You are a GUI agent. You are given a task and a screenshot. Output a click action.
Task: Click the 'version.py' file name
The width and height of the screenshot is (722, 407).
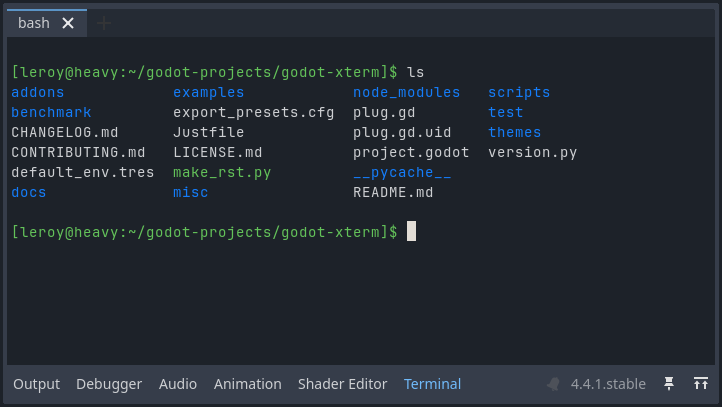tap(533, 152)
